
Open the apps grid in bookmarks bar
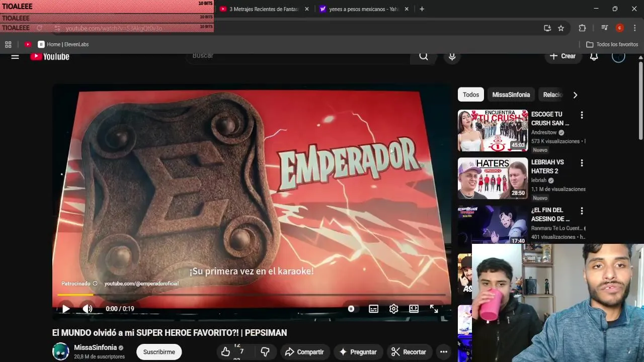coord(8,44)
